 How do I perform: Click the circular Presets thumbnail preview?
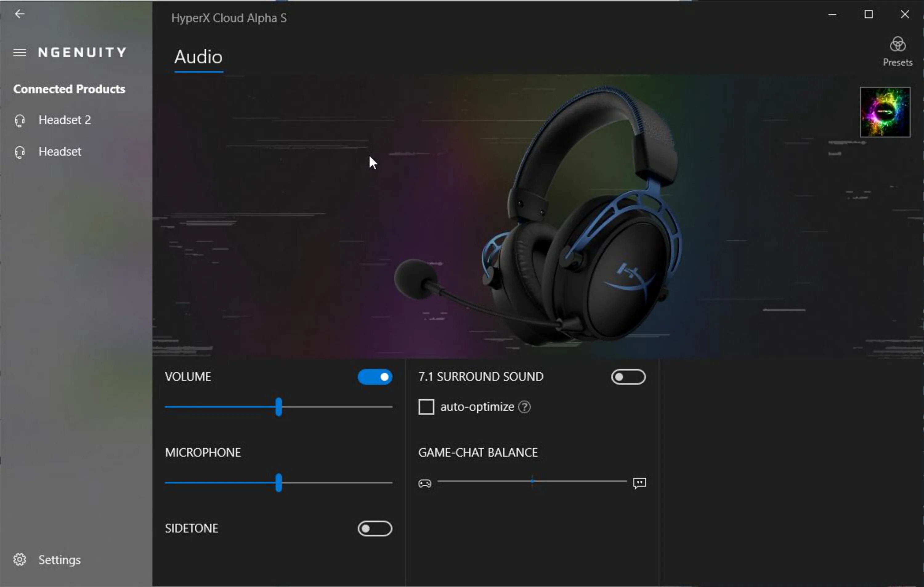coord(885,111)
